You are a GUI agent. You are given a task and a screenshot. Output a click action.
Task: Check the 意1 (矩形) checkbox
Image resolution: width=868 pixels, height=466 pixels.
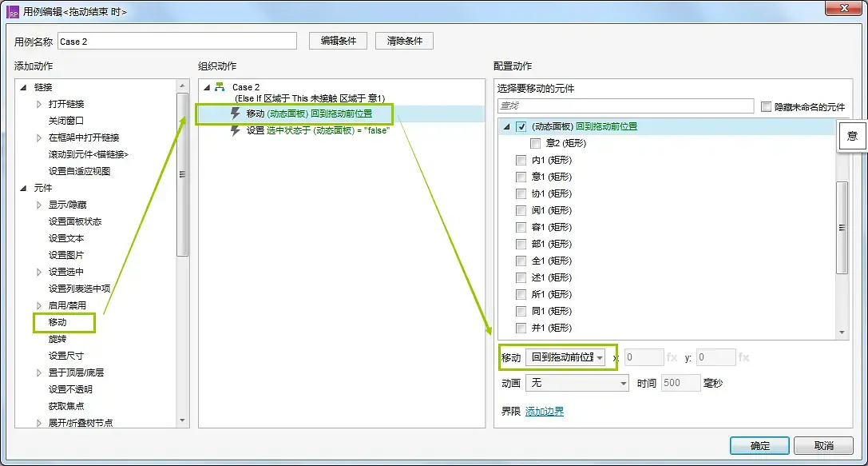pyautogui.click(x=521, y=177)
